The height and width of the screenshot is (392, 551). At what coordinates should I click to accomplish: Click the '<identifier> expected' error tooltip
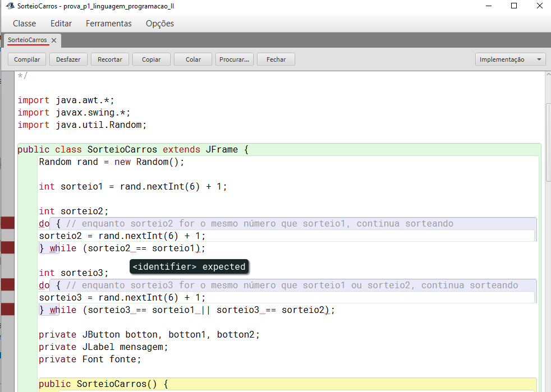pos(189,266)
